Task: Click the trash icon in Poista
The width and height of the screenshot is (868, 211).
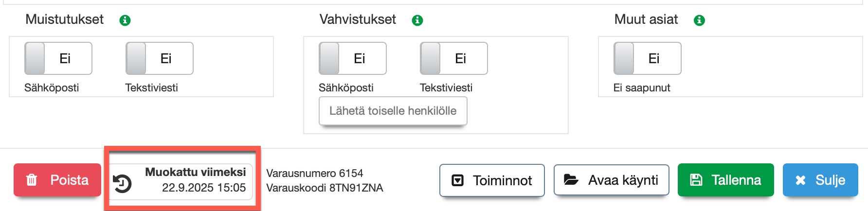Action: (x=32, y=180)
